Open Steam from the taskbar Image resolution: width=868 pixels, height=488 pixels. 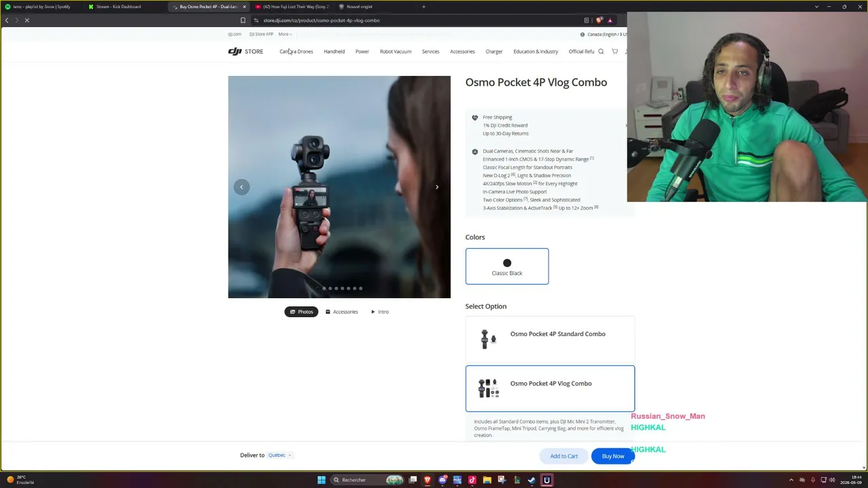coord(532,481)
